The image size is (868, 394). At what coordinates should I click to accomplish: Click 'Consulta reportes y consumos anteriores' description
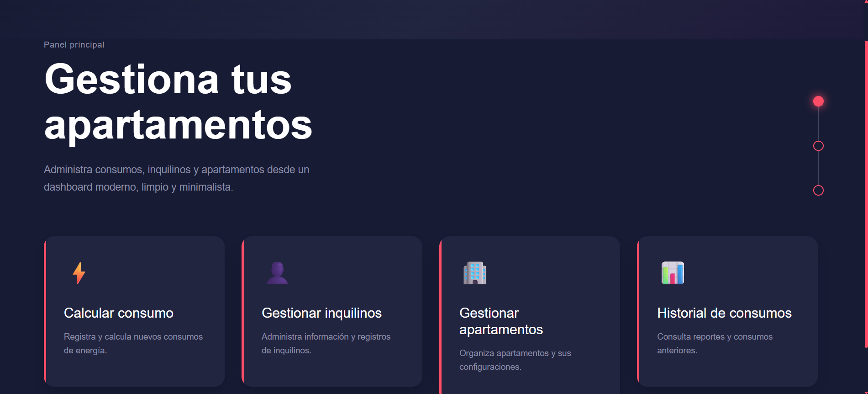tap(715, 343)
